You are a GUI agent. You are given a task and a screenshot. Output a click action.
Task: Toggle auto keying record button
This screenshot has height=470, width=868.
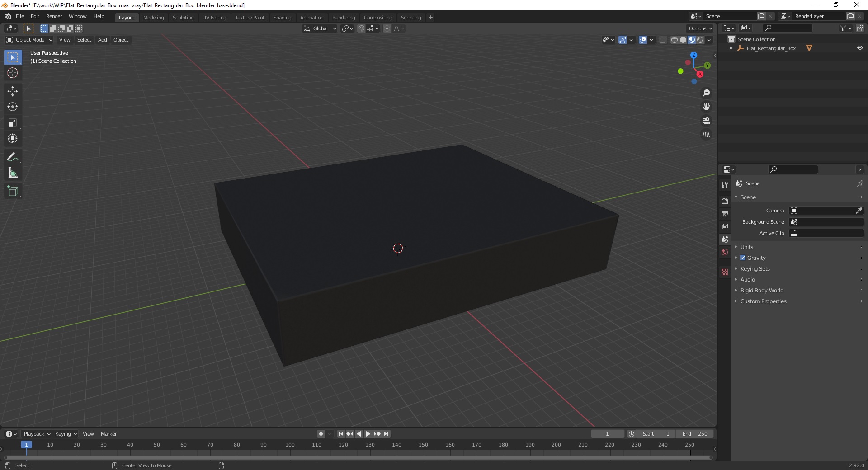point(321,434)
